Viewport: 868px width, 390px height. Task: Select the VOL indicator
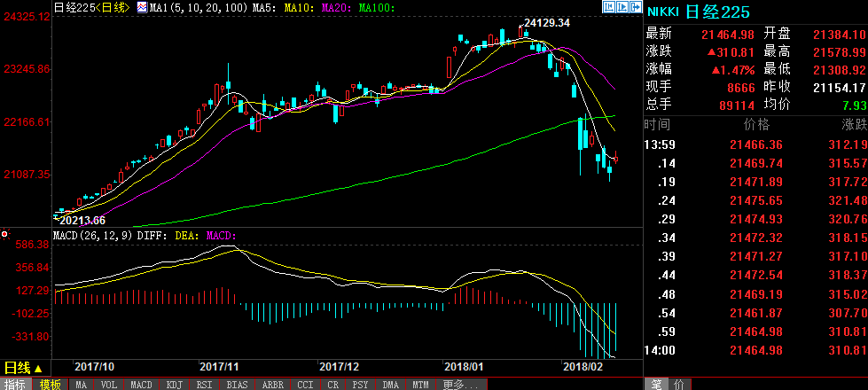click(109, 385)
